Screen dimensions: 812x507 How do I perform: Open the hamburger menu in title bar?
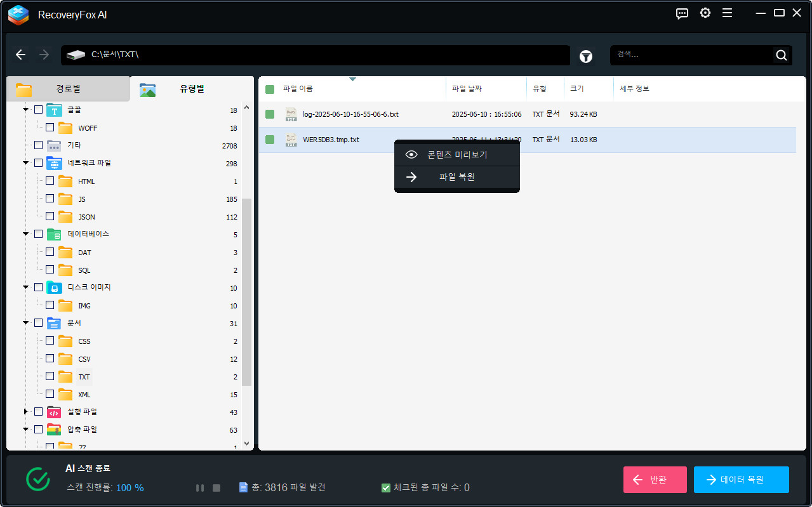pyautogui.click(x=727, y=13)
